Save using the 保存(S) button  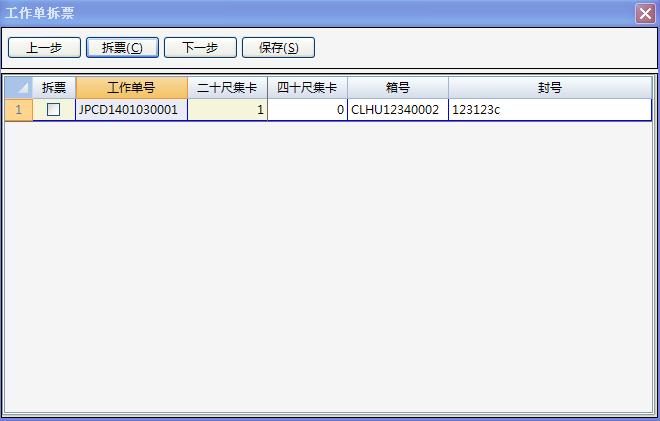tap(278, 48)
